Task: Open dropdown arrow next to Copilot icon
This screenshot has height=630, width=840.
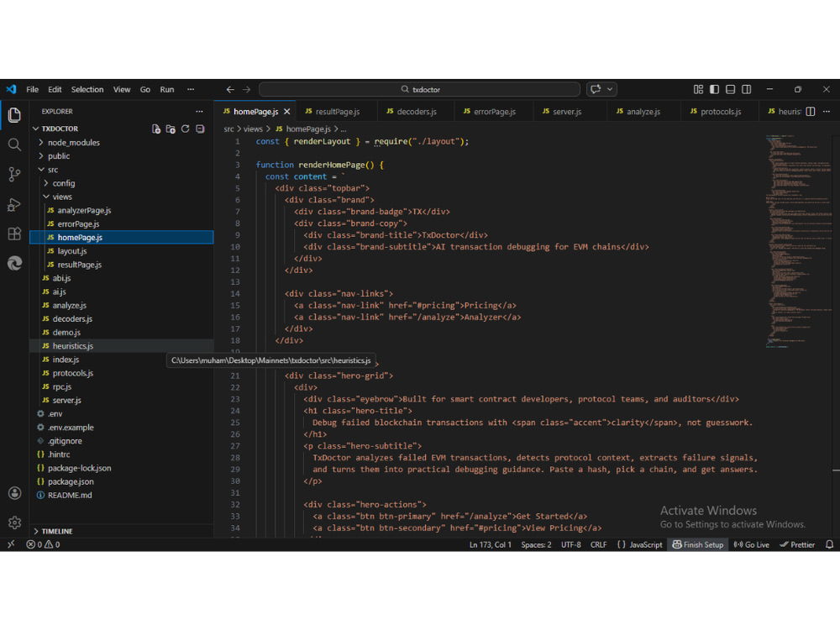Action: [x=610, y=90]
